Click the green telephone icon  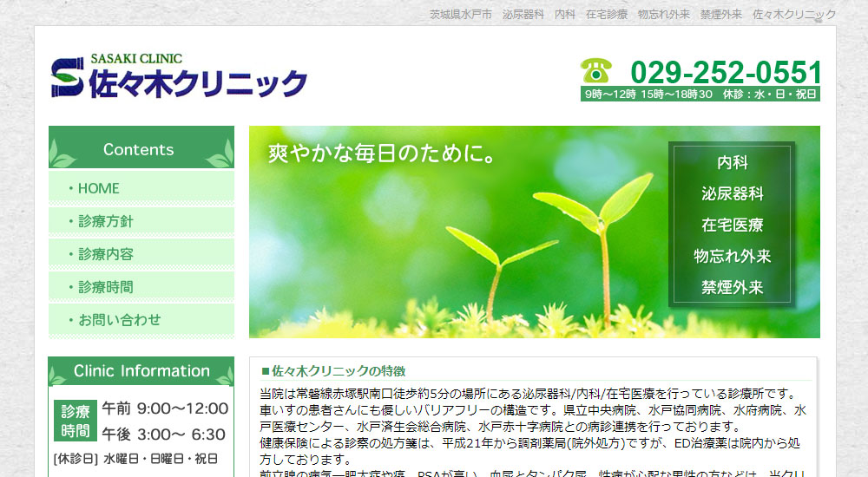(x=596, y=71)
